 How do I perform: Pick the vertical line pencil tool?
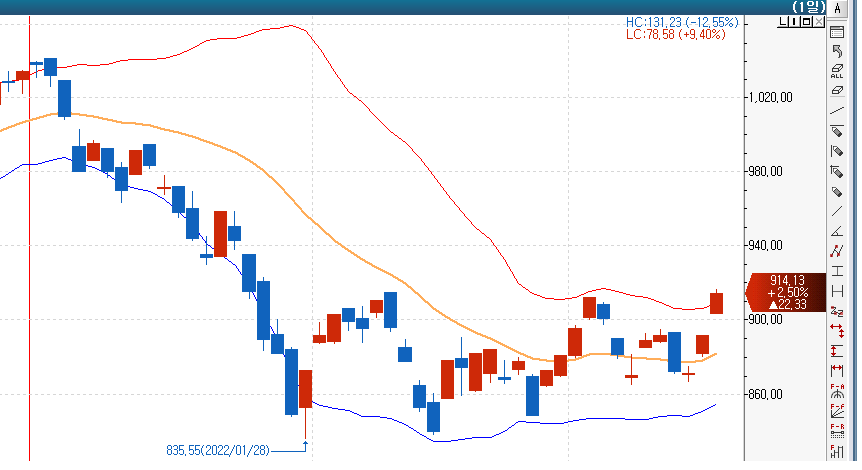837,151
